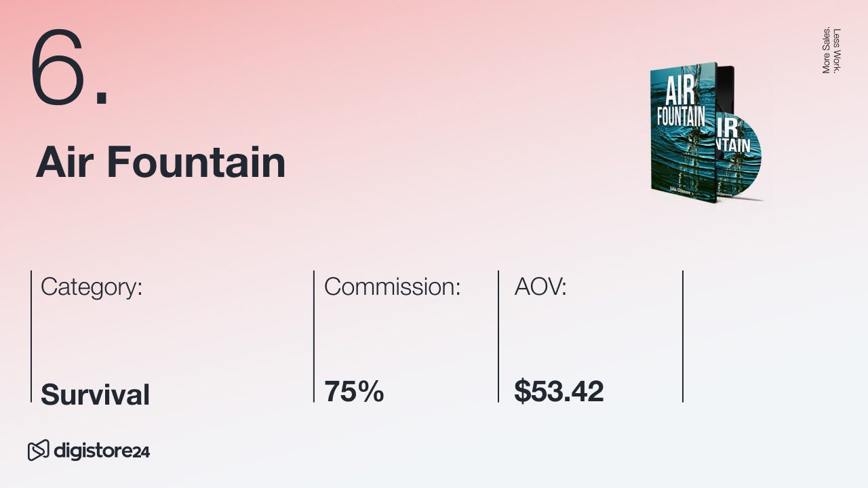Click the divider line left of Category
This screenshot has width=868, height=488.
click(31, 336)
